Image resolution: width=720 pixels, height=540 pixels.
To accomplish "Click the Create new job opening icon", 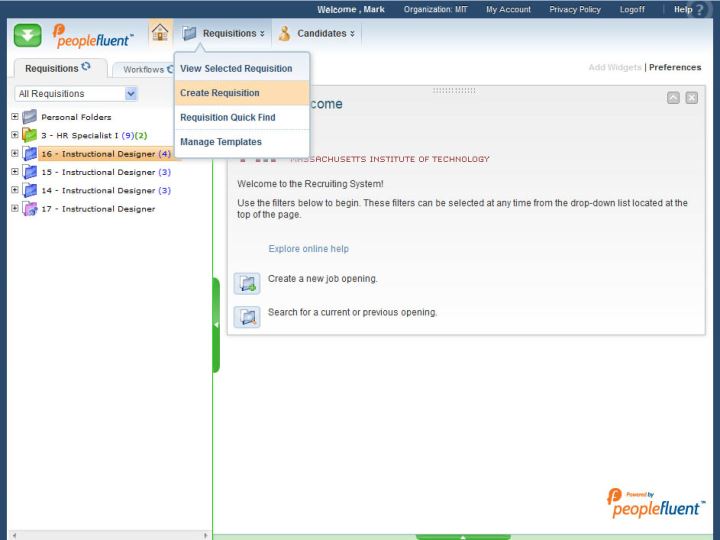I will pos(247,283).
